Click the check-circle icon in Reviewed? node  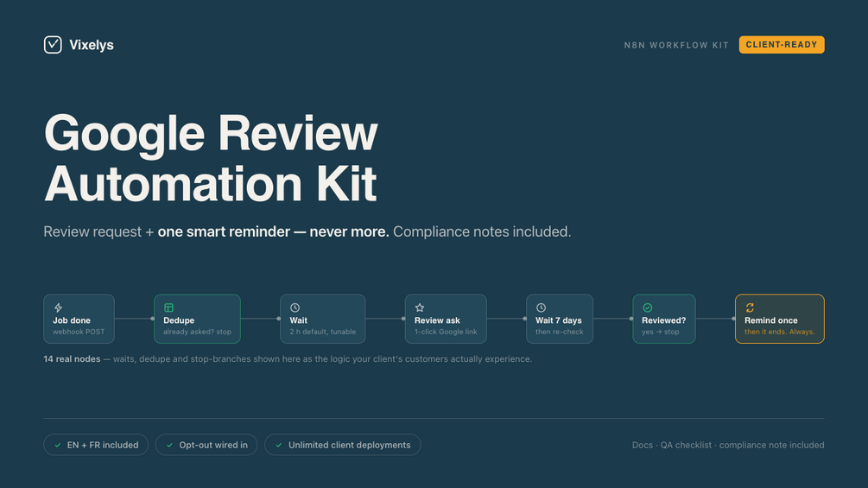tap(647, 307)
